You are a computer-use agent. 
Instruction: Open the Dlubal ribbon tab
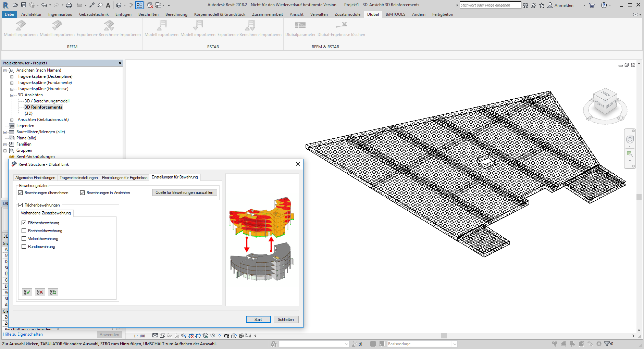[x=373, y=14]
